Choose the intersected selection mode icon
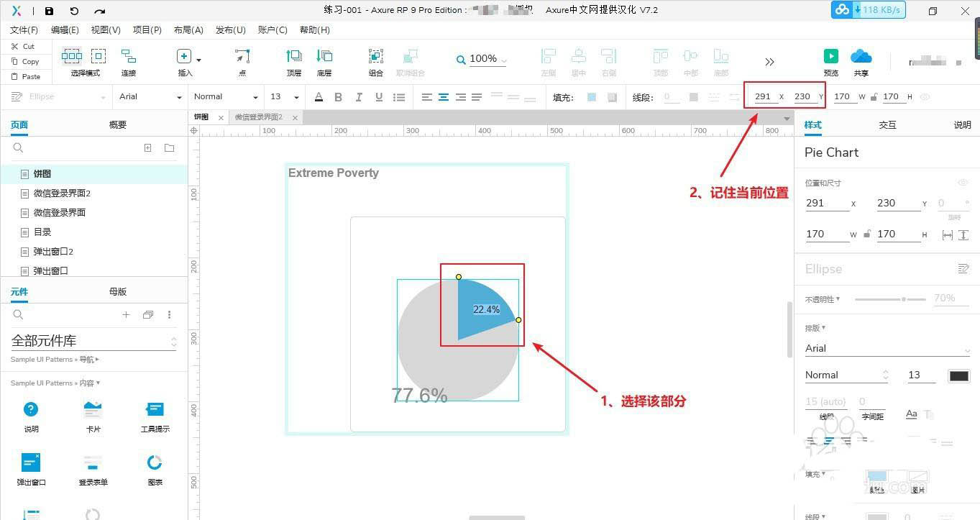 point(72,56)
